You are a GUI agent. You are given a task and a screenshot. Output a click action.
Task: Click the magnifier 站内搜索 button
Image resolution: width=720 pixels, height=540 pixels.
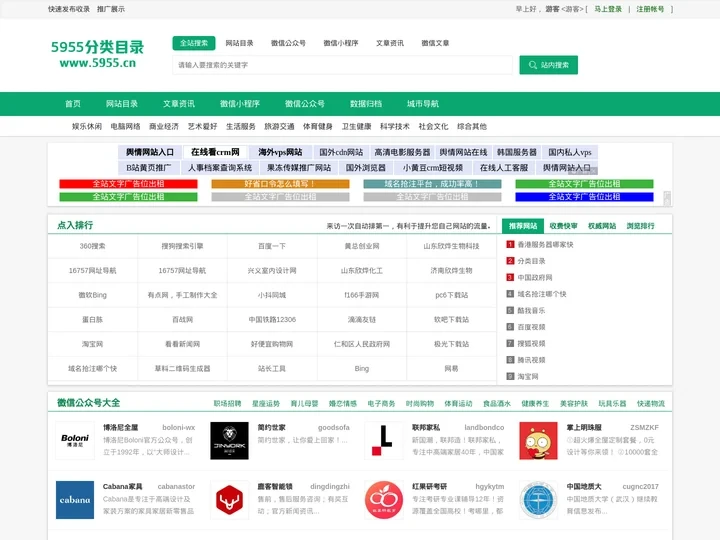pyautogui.click(x=548, y=65)
